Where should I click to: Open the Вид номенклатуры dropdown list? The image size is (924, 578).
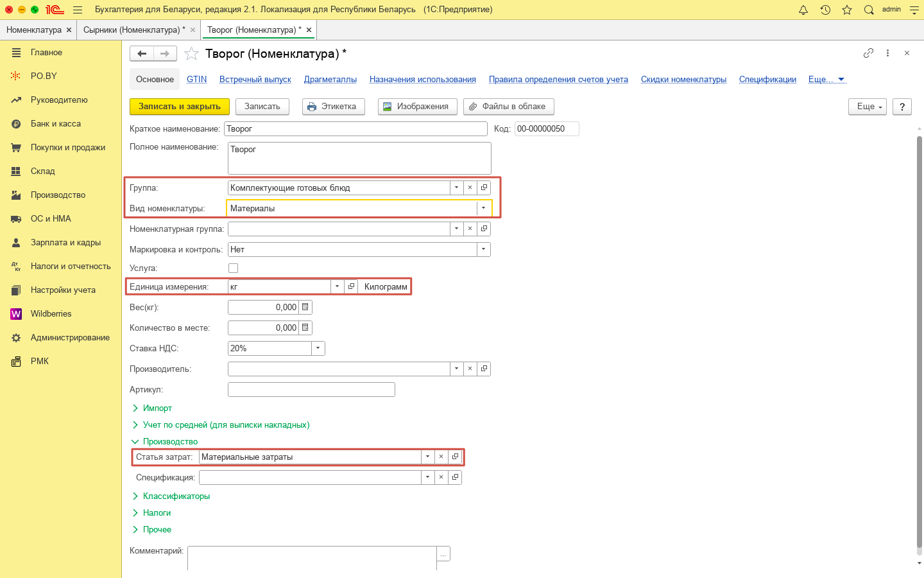pos(483,208)
